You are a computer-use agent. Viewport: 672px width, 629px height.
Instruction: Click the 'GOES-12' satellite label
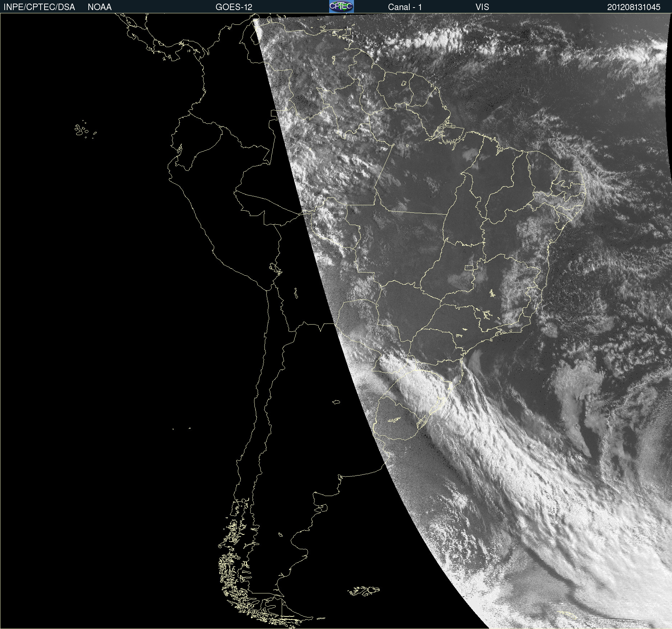(x=234, y=7)
